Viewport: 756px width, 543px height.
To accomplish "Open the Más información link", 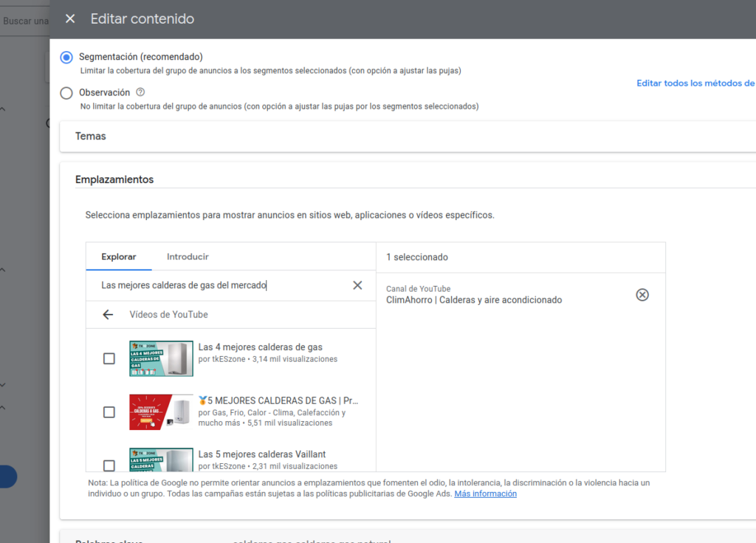I will [485, 494].
